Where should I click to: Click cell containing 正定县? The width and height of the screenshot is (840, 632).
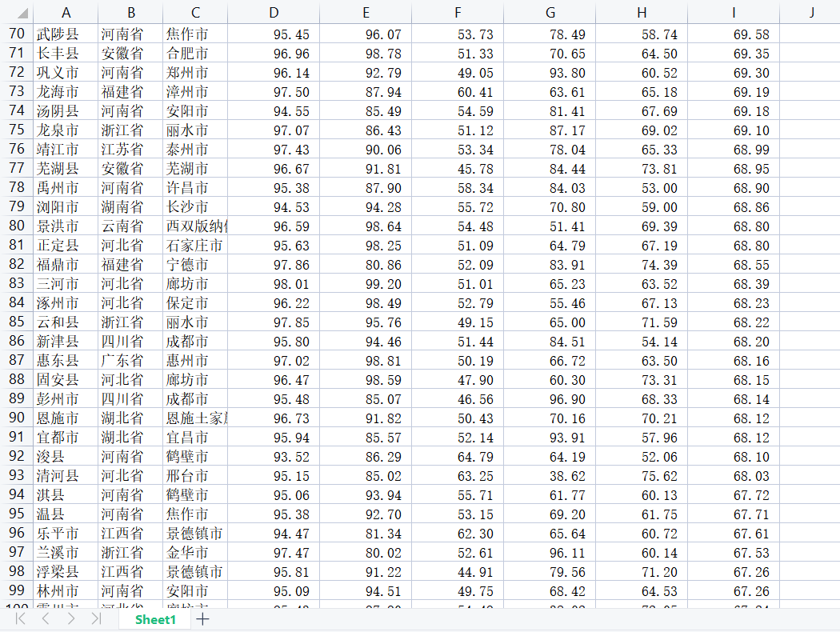pos(66,246)
